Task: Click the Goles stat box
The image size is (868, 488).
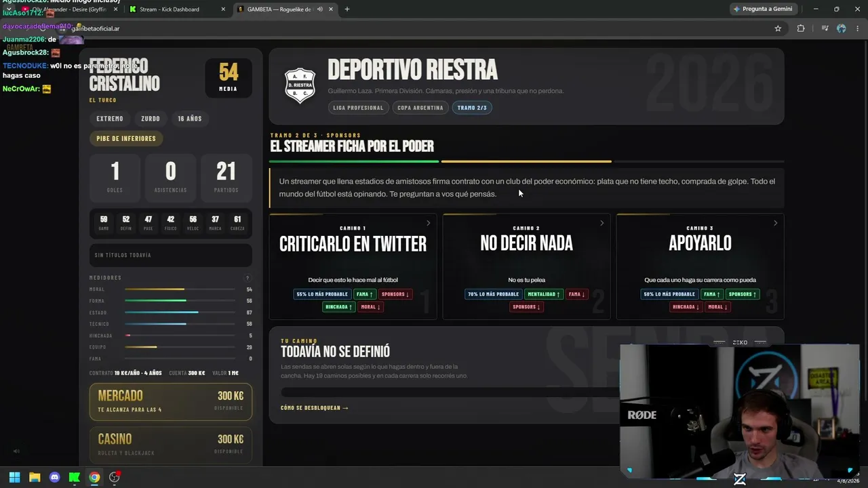Action: 115,178
